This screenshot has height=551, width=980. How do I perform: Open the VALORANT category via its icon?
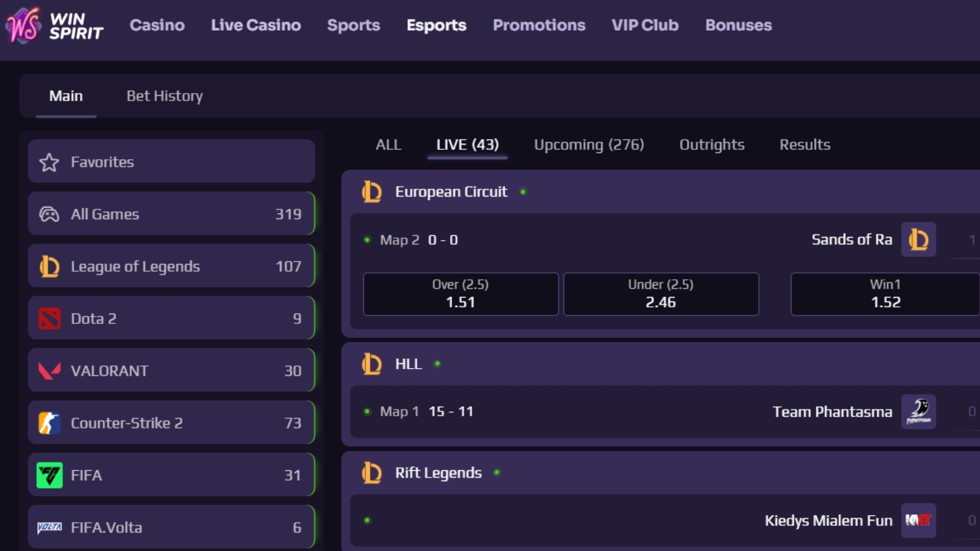50,370
